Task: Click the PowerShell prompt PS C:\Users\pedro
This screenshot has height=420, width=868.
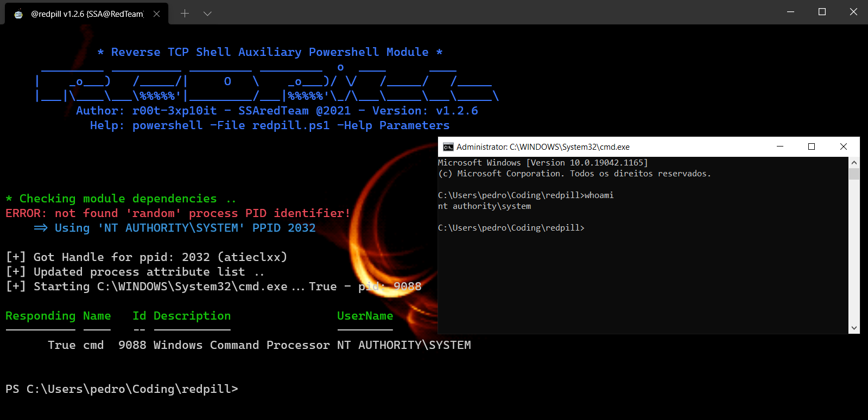Action: [x=122, y=389]
